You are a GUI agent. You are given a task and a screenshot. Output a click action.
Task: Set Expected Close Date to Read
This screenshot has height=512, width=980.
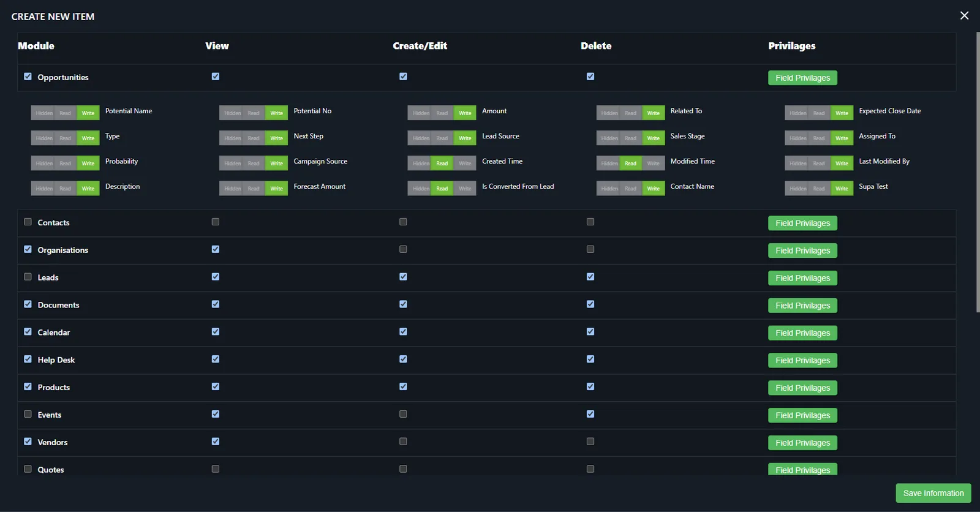click(819, 113)
